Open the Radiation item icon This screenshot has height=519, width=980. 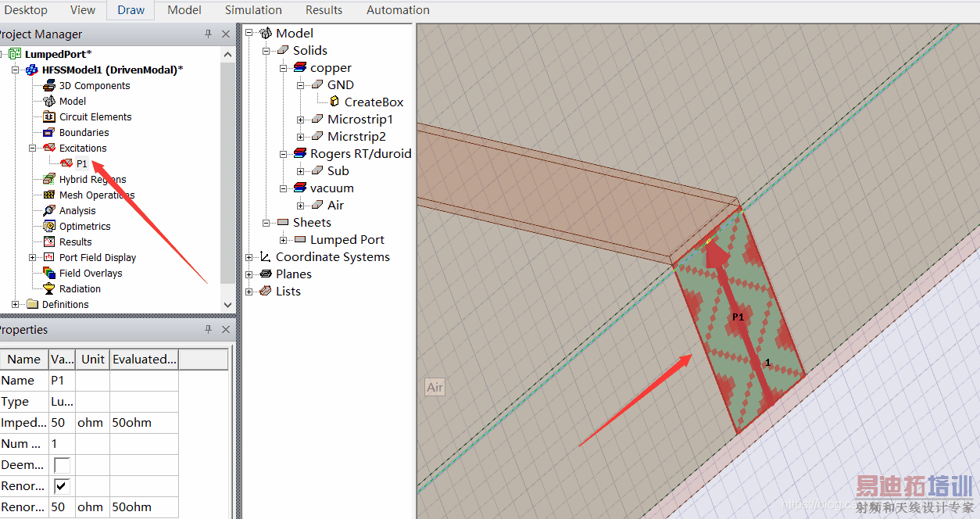pyautogui.click(x=49, y=288)
